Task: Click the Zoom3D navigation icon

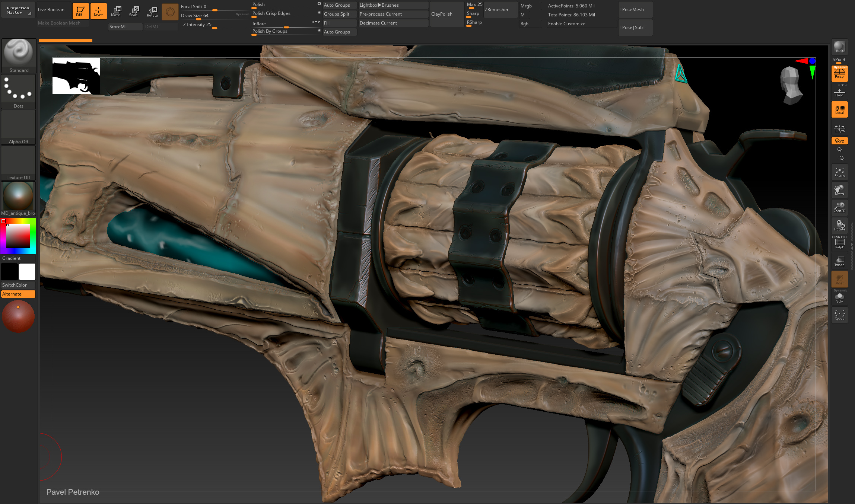Action: [x=839, y=207]
